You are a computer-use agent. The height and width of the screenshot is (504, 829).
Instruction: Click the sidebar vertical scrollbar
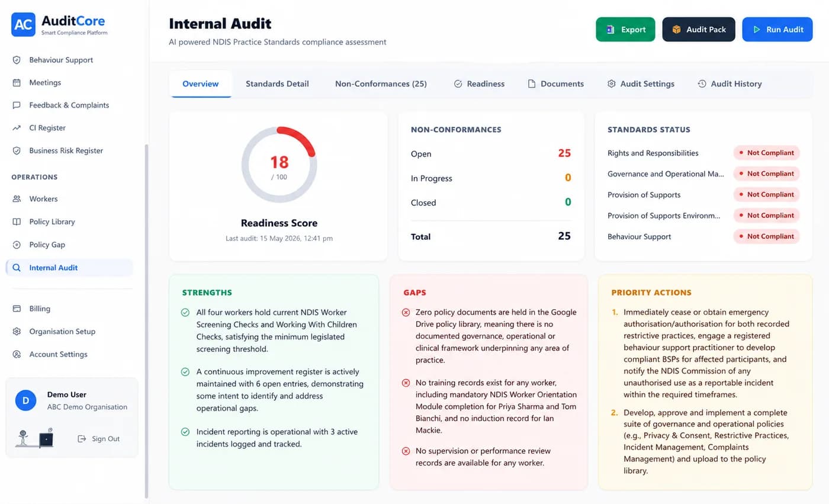[x=147, y=320]
